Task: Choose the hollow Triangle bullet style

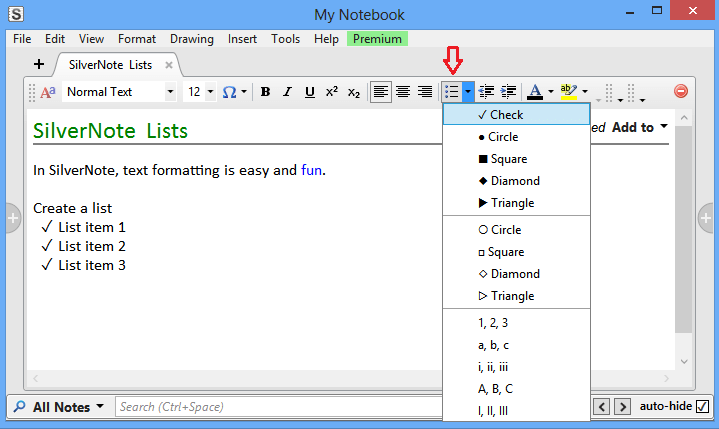Action: 516,296
